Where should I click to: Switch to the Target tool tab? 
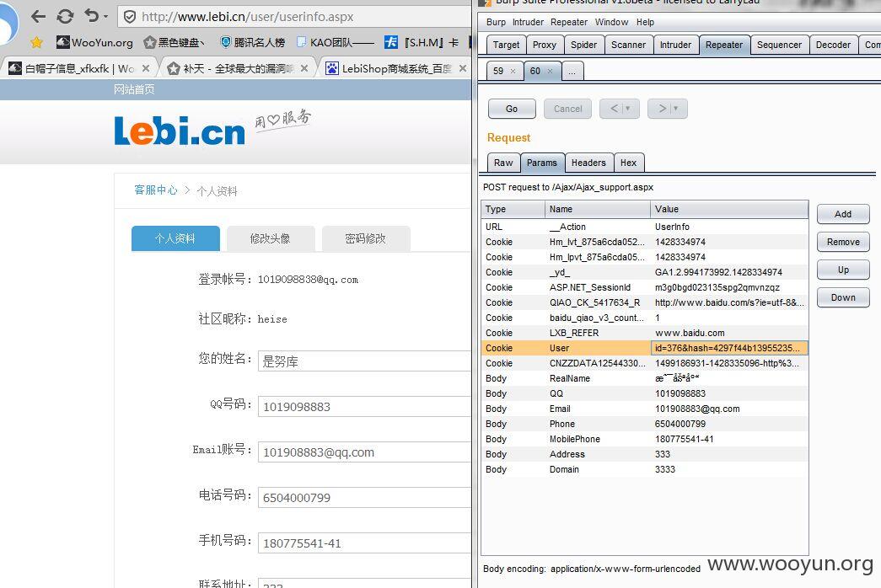[x=506, y=45]
